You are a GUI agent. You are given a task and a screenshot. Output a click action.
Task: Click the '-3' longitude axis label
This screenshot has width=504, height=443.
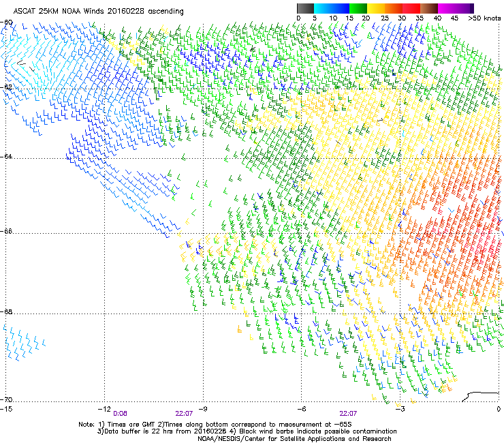pos(400,409)
